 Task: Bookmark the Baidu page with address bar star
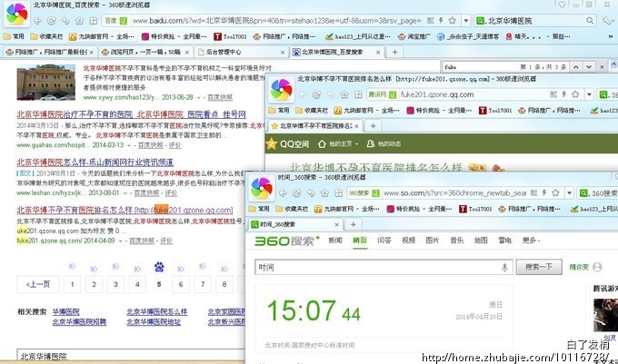pyautogui.click(x=453, y=21)
